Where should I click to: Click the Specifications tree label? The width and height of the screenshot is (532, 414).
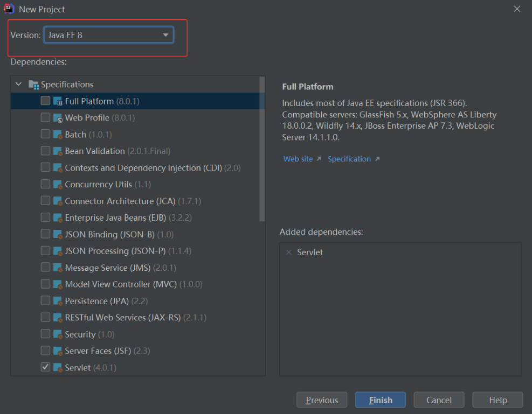(x=67, y=85)
